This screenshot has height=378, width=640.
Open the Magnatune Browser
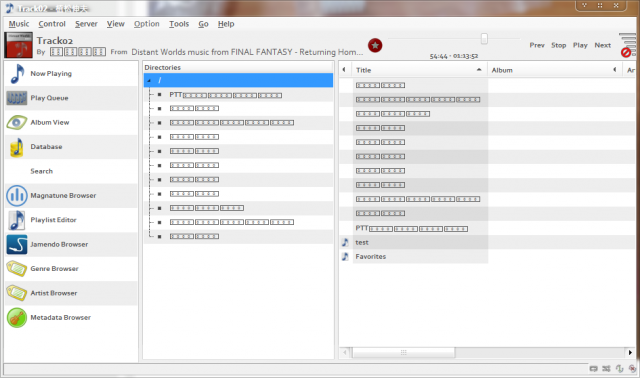tap(71, 196)
